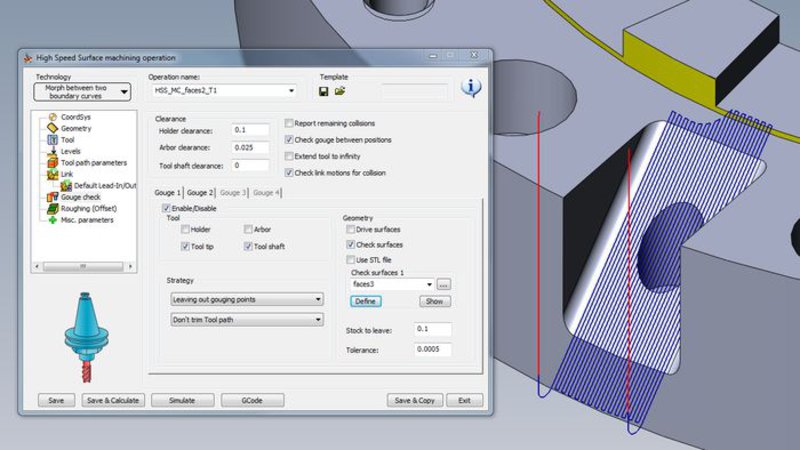Viewport: 800px width, 450px height.
Task: Check the Use STL file option
Action: point(350,260)
